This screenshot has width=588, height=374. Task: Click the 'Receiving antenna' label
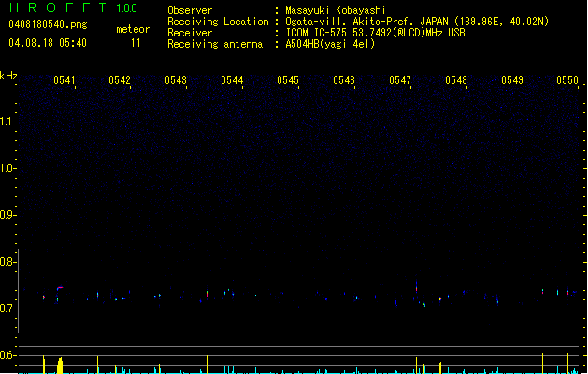(215, 44)
